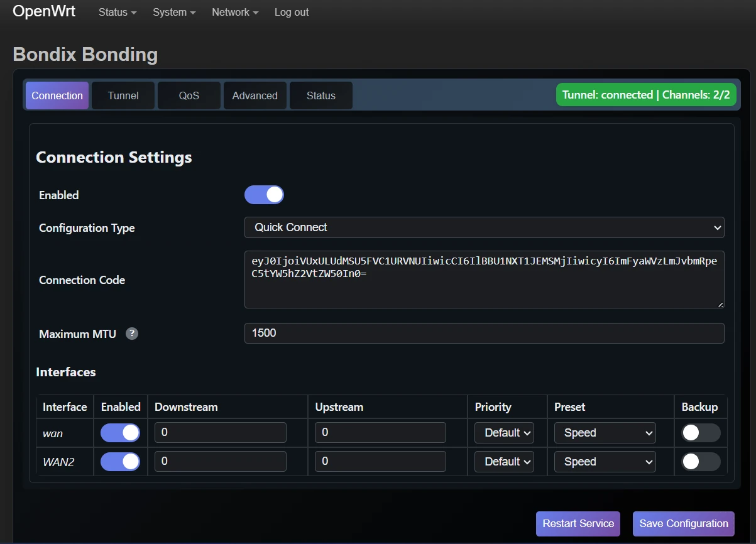The image size is (756, 544).
Task: Click the 'Maximum MTU' label
Action: [78, 334]
